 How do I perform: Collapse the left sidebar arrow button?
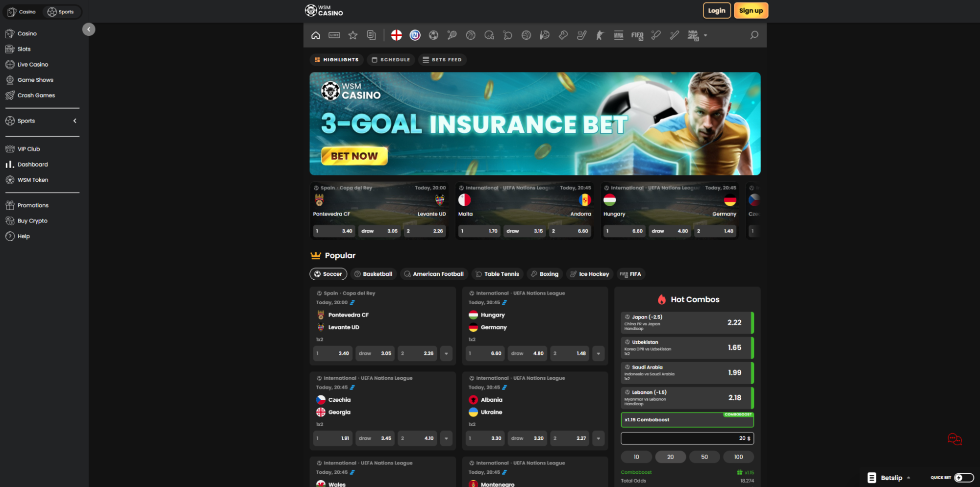[x=89, y=29]
